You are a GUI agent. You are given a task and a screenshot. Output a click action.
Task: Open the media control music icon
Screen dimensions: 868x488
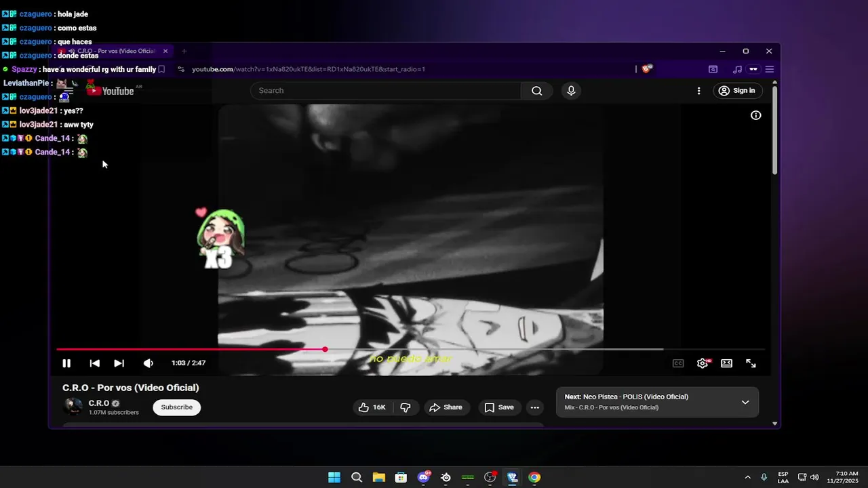[737, 69]
